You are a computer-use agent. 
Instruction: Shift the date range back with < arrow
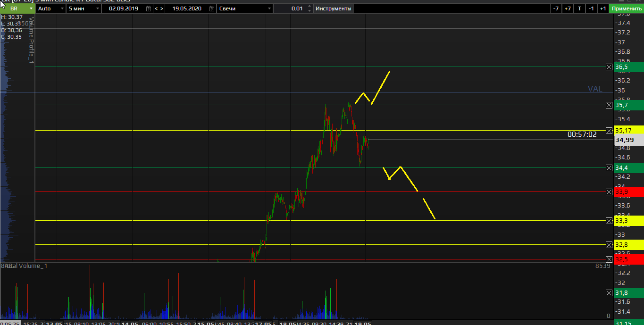point(157,8)
